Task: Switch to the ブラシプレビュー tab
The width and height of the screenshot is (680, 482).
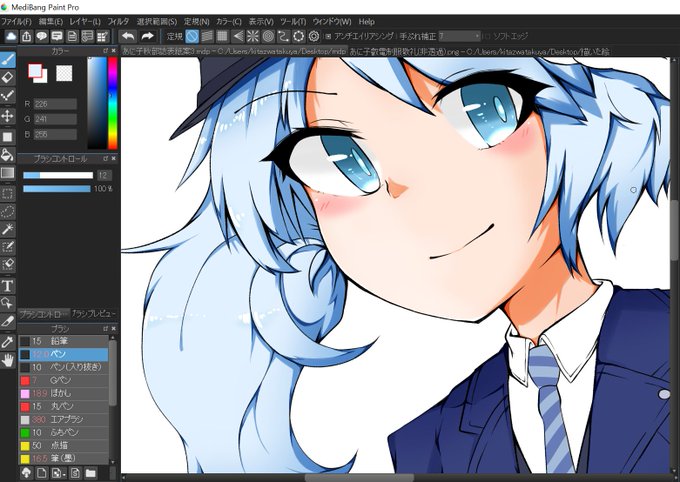Action: point(94,313)
